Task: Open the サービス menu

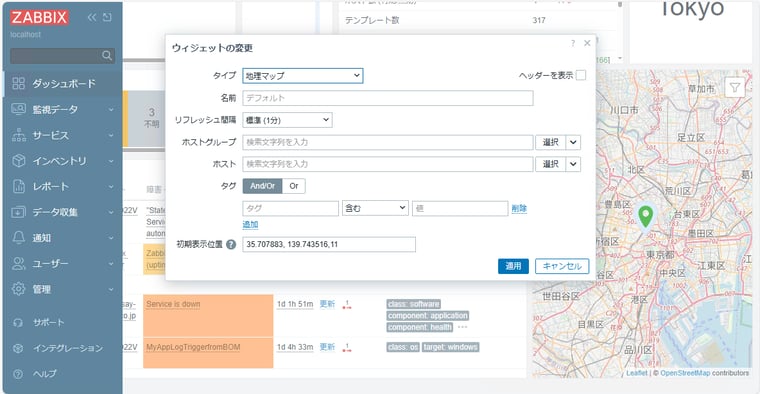Action: point(63,135)
